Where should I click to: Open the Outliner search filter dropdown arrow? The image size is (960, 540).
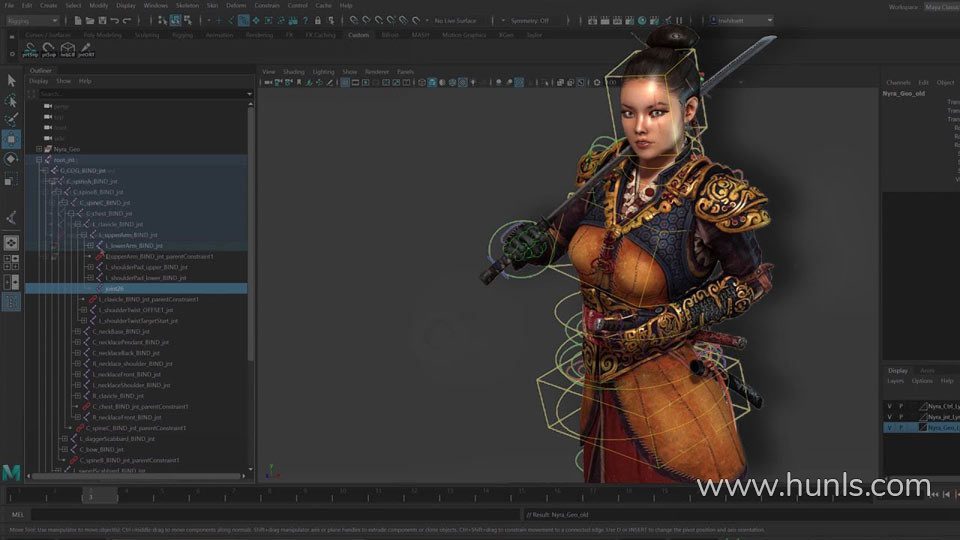(x=249, y=94)
